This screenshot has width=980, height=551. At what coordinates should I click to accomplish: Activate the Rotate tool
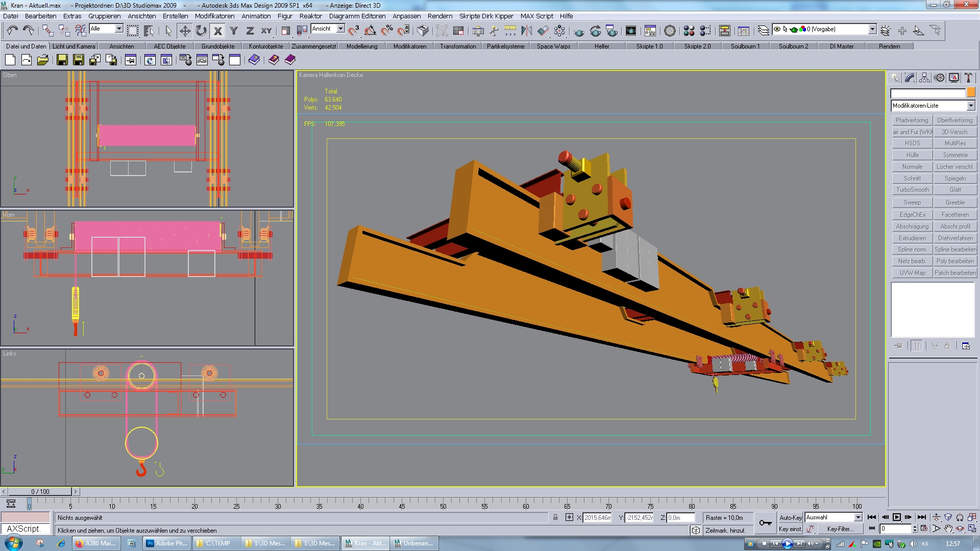pos(201,31)
